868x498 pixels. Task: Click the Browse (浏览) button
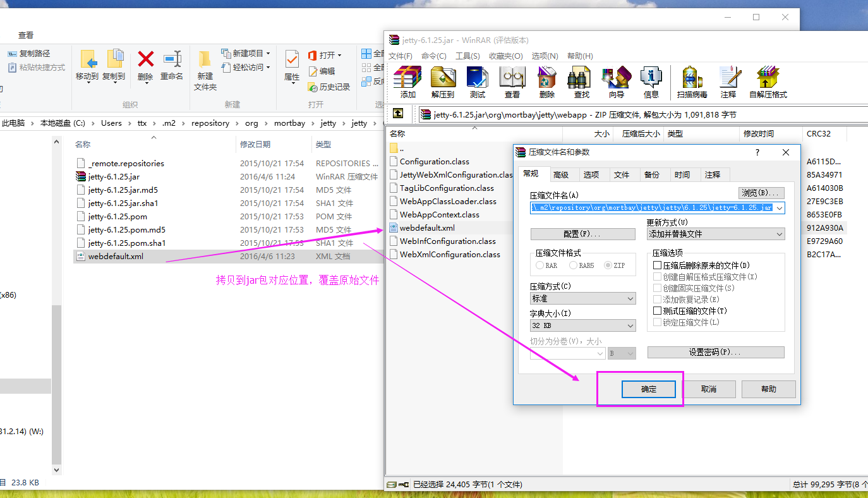point(761,193)
